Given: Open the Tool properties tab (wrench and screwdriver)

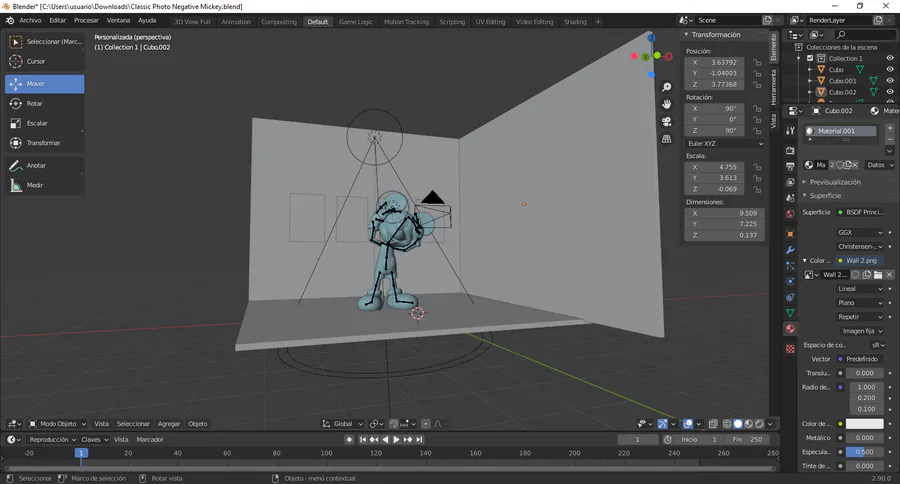Looking at the screenshot, I should [790, 130].
